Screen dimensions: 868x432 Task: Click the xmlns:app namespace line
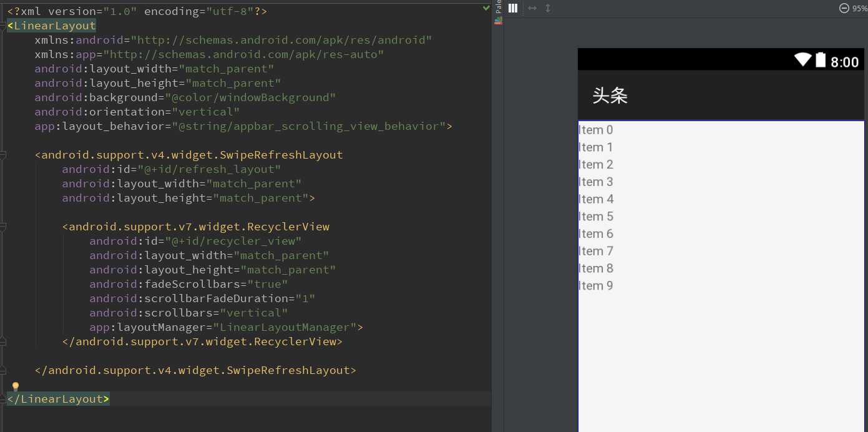pos(210,54)
